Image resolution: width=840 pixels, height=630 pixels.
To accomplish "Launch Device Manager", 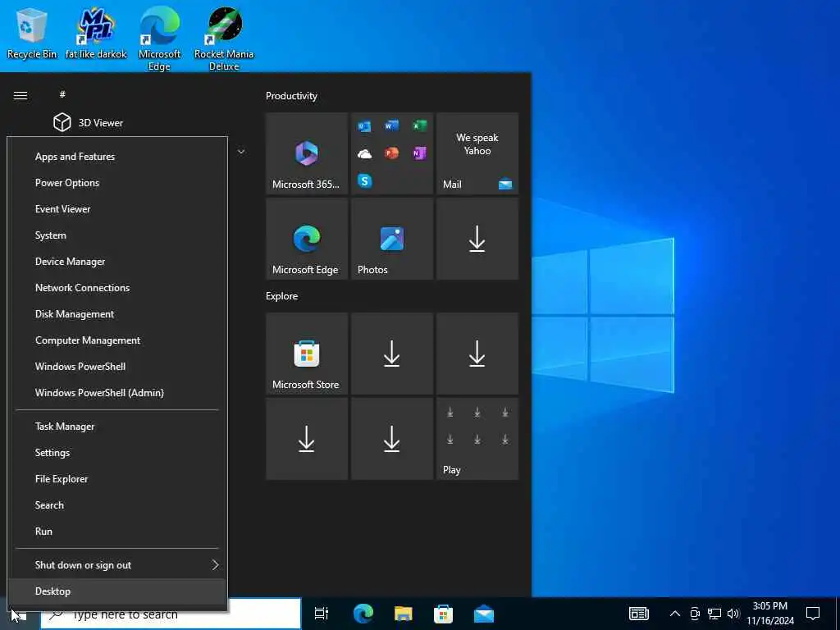I will (x=117, y=262).
